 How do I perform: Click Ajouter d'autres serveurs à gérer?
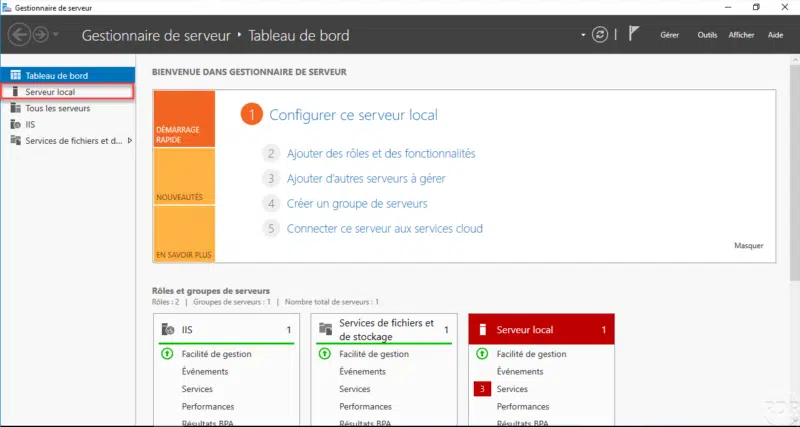click(x=366, y=179)
